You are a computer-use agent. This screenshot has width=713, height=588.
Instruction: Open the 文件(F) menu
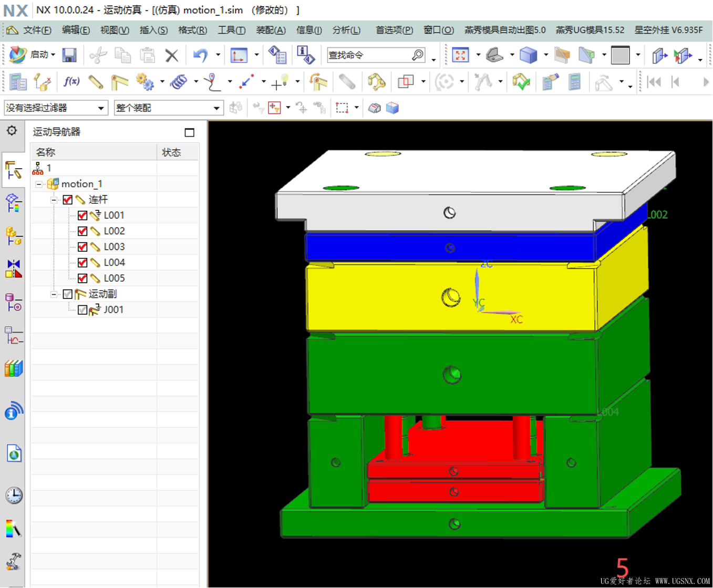[37, 30]
